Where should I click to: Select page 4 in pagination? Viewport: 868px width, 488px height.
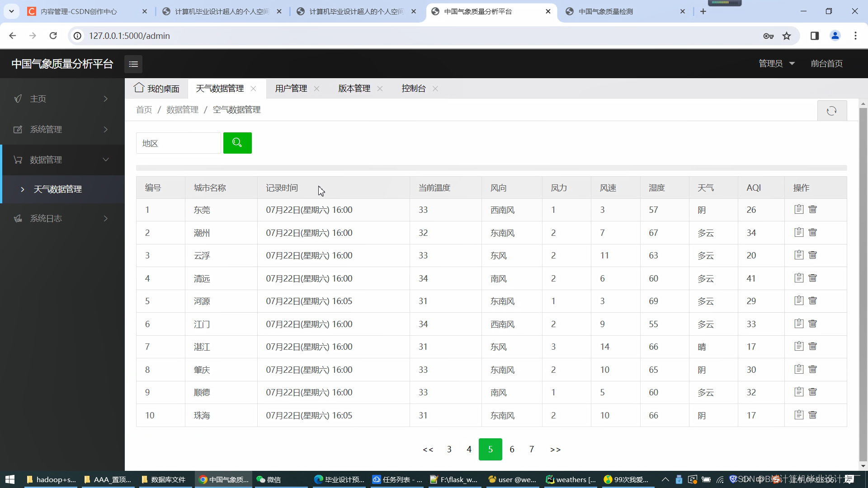point(468,449)
